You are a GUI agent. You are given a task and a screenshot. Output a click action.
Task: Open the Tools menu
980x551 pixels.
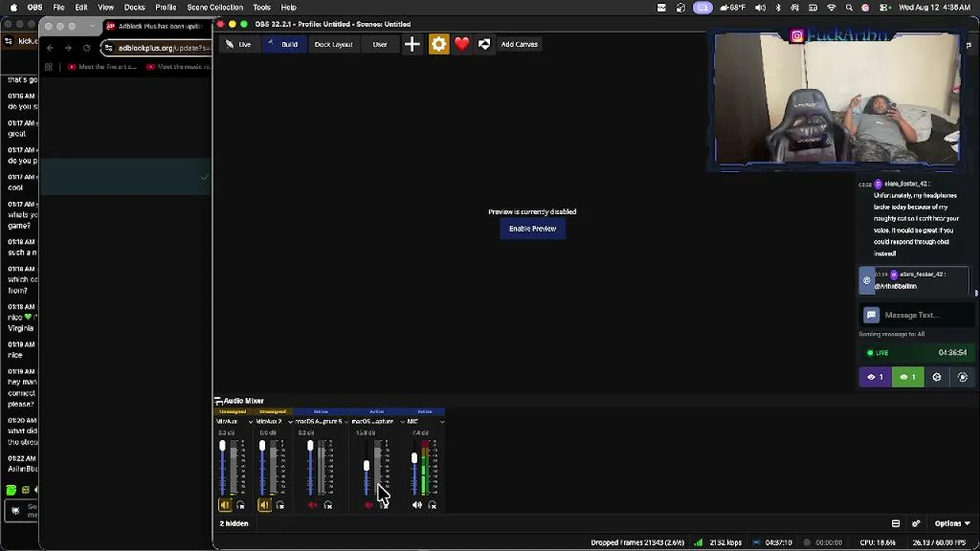pos(262,8)
